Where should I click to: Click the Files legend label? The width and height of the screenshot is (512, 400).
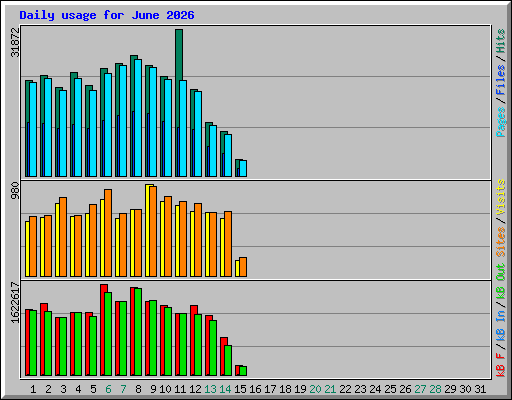[501, 80]
